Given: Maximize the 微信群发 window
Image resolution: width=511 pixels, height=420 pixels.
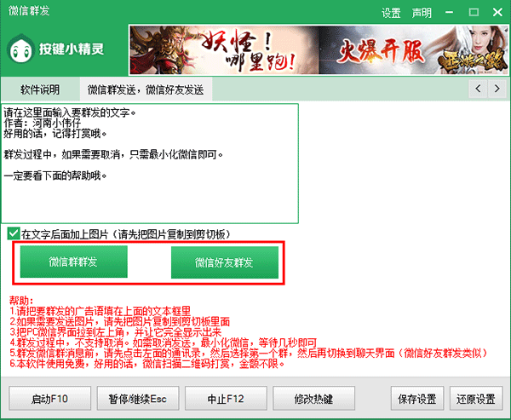Looking at the screenshot, I should pyautogui.click(x=474, y=13).
